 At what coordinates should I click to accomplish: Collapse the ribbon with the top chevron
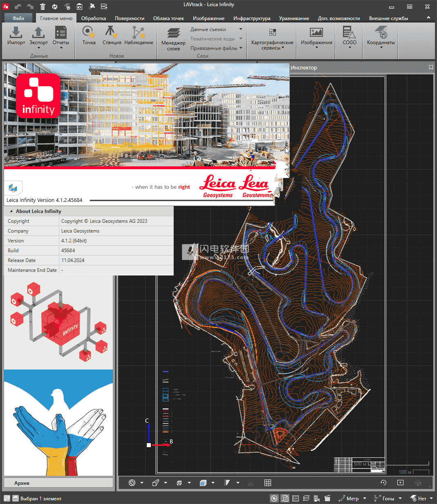[x=428, y=18]
